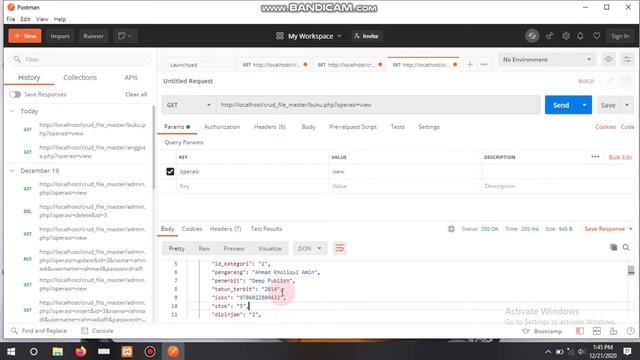Save the request

tap(608, 105)
